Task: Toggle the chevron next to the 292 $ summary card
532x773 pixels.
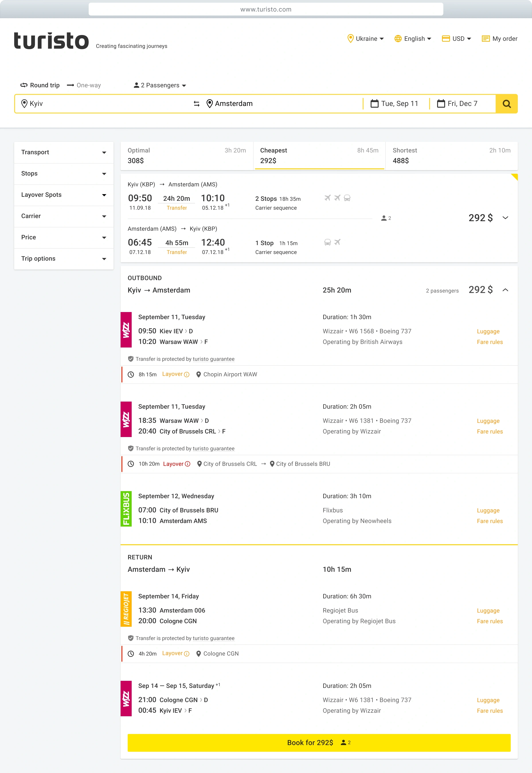Action: tap(505, 218)
